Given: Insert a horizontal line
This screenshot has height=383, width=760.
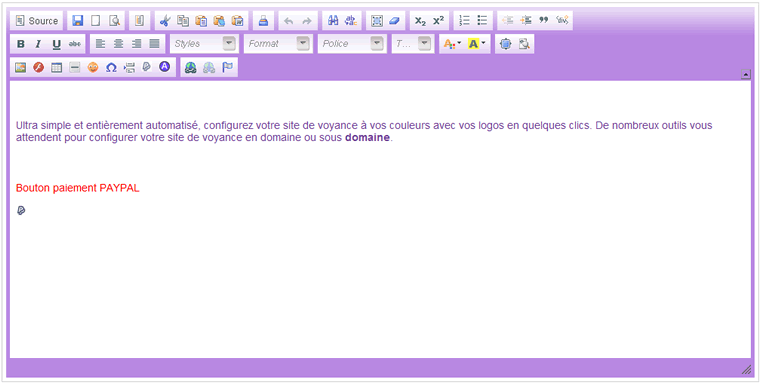Looking at the screenshot, I should (x=75, y=67).
